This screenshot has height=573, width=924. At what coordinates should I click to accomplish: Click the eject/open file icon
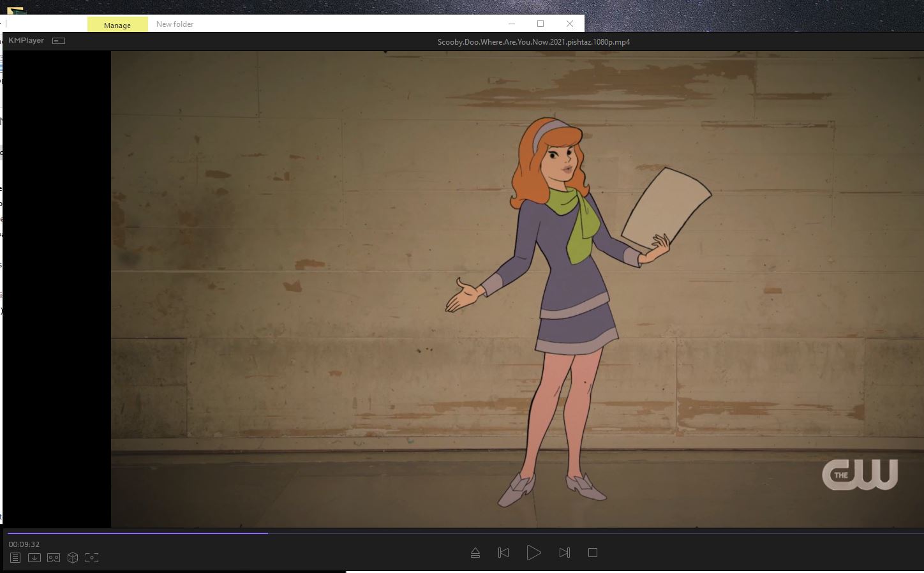coord(475,553)
